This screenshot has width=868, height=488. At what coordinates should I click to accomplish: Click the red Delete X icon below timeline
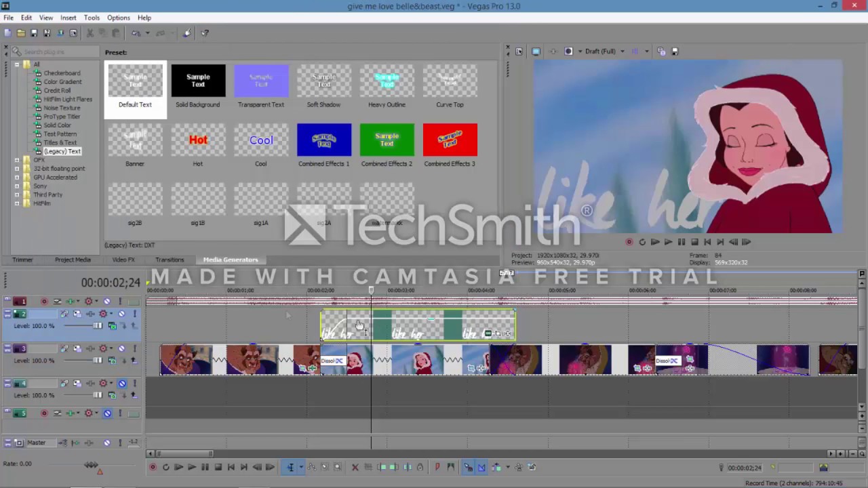(355, 467)
